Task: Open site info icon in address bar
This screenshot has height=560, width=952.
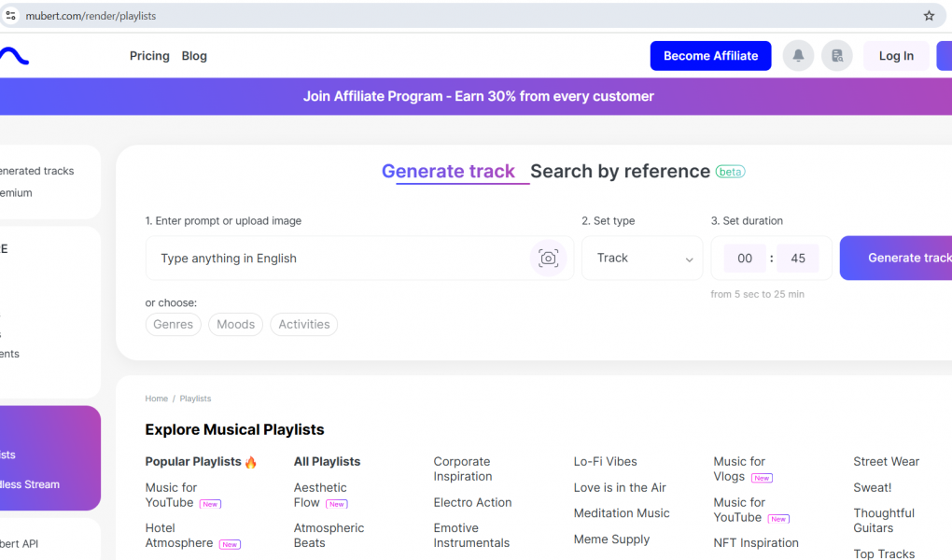Action: (x=11, y=16)
